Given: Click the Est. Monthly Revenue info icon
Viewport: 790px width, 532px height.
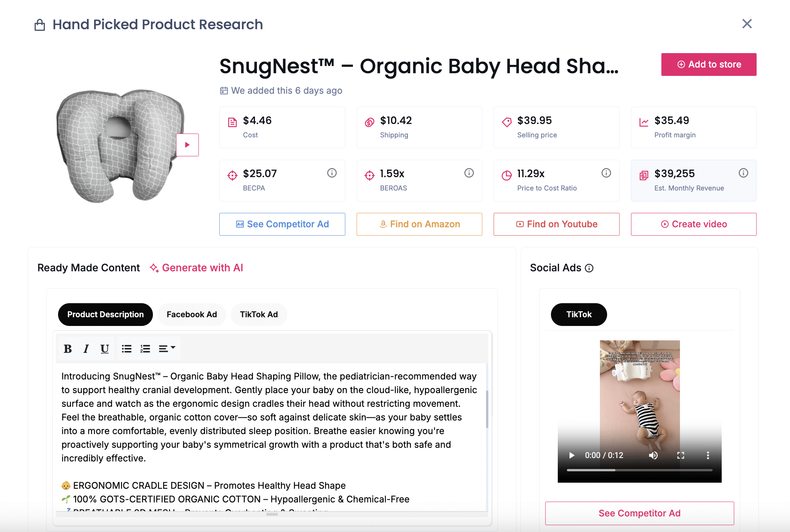Looking at the screenshot, I should [743, 173].
